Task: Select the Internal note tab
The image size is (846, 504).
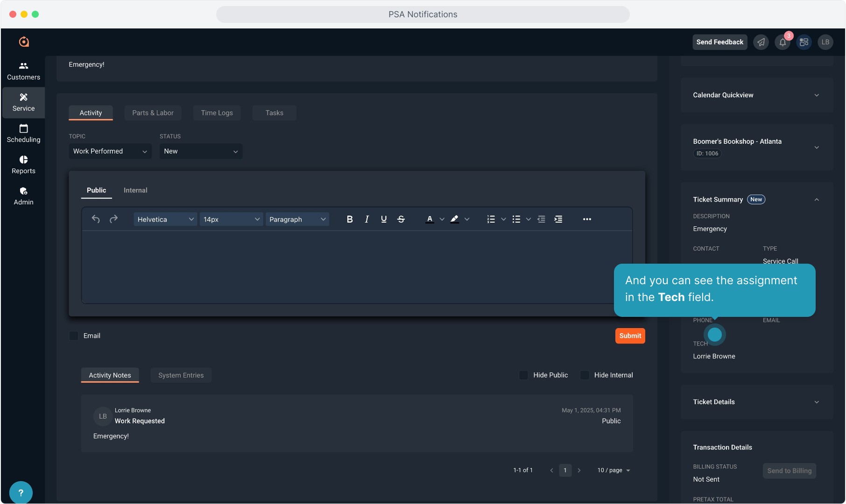Action: click(135, 190)
